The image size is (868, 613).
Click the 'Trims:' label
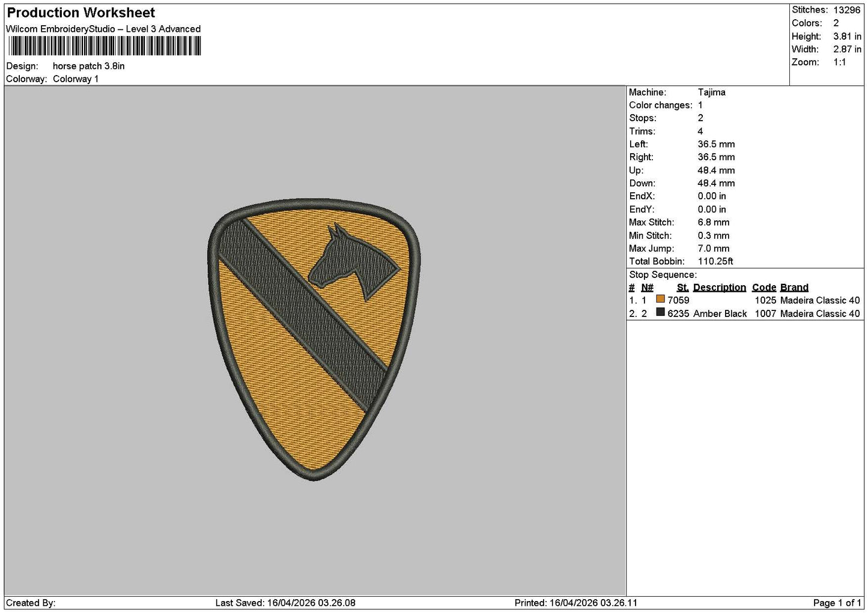(642, 131)
